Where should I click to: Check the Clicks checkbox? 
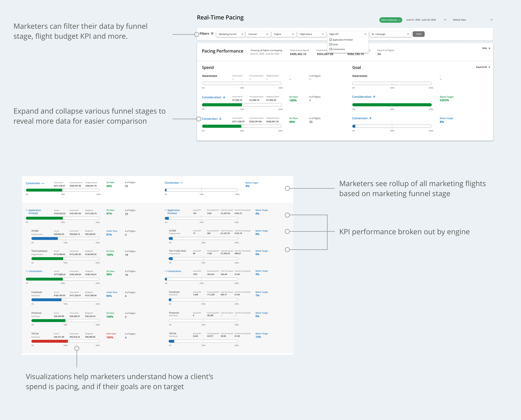331,45
